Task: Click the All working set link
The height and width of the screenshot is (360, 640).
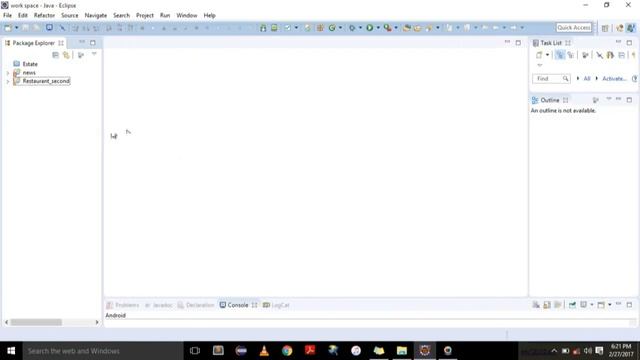Action: pos(587,78)
